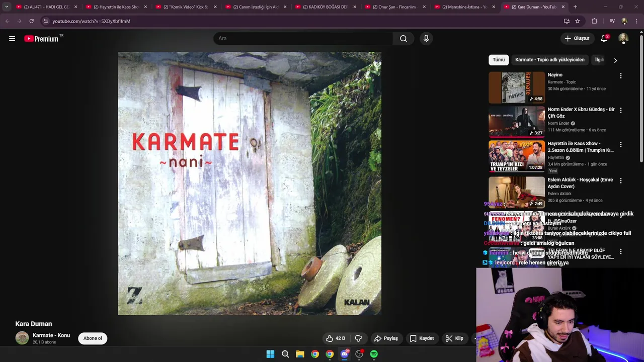The width and height of the screenshot is (644, 362).
Task: Expand the Chrome tab search dropdown
Action: click(7, 7)
